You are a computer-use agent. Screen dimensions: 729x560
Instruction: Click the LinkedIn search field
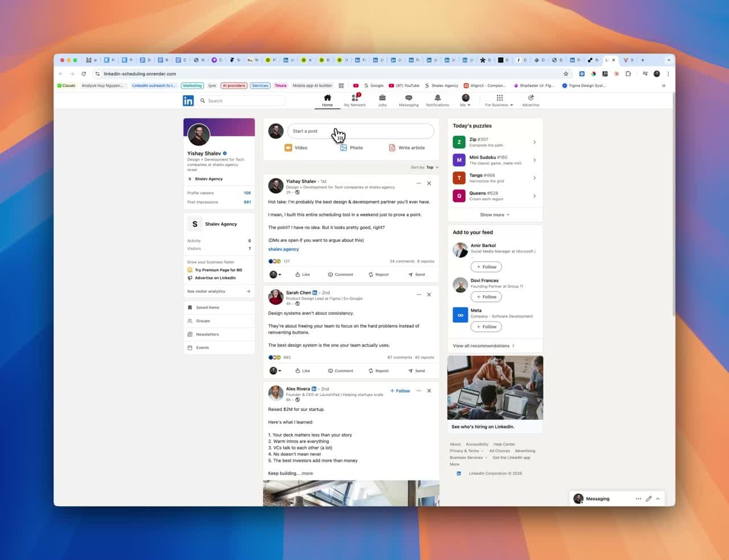pos(241,101)
